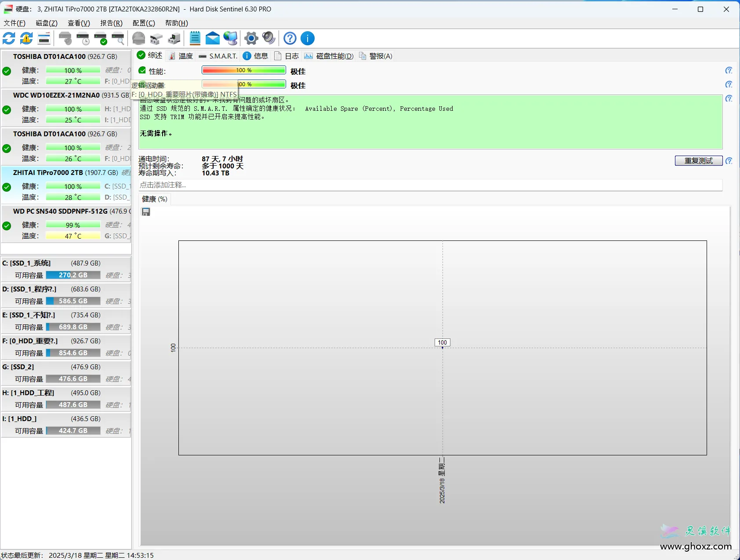This screenshot has width=740, height=560.
Task: Click the 47 °C temperature bar of WD SN540
Action: (x=73, y=236)
